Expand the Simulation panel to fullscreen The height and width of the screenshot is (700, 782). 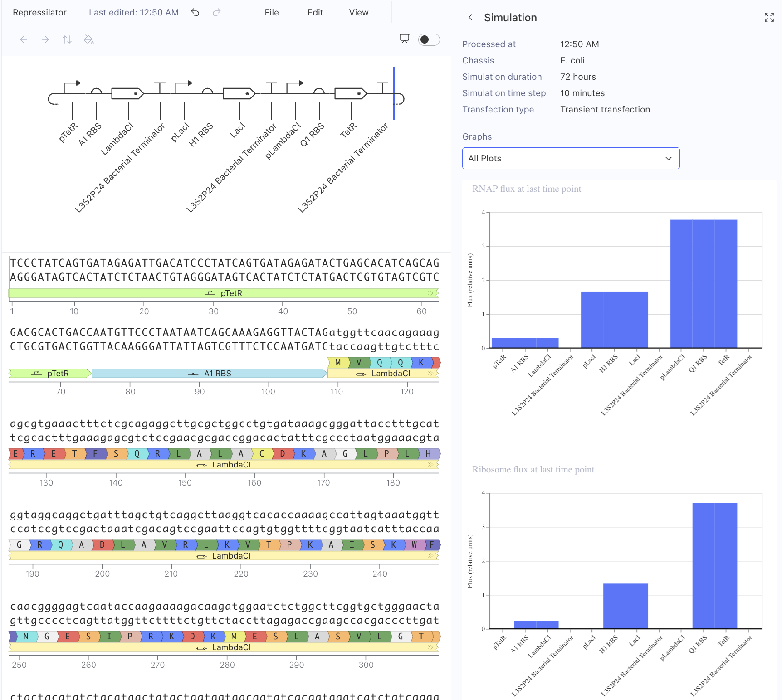[x=769, y=18]
